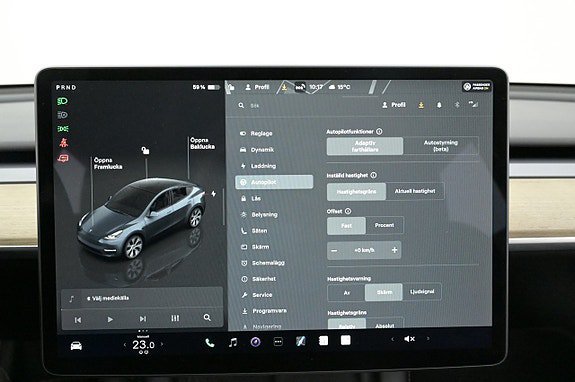Open the notifications bell icon
Screen dimensions: 575x382
439,105
